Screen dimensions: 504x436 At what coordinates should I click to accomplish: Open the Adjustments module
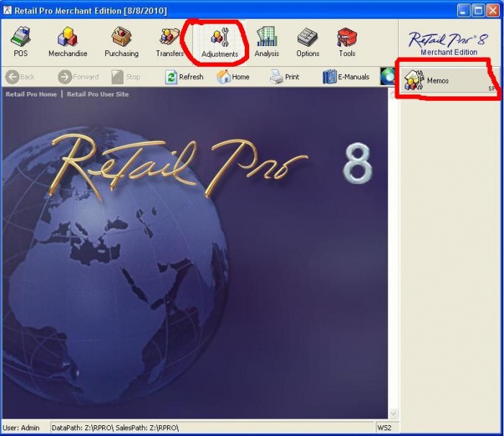click(x=220, y=42)
